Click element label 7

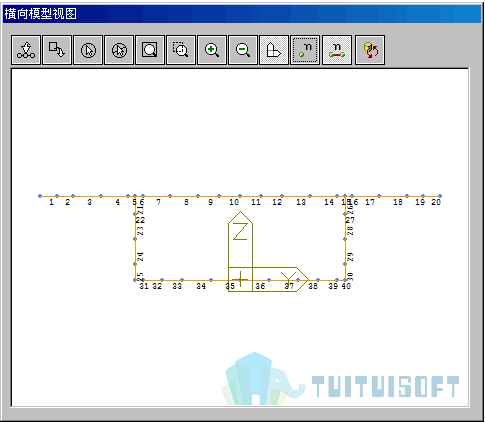[x=158, y=202]
